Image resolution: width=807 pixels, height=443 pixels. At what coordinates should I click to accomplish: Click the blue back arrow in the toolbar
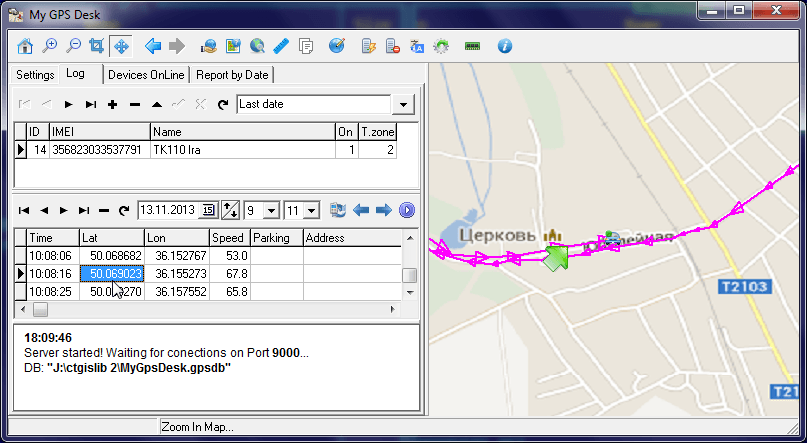[153, 46]
